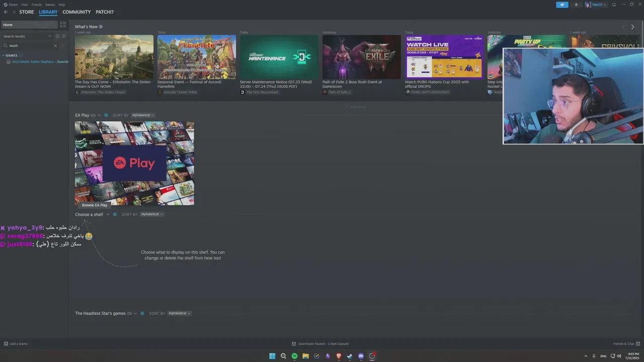This screenshot has height=362, width=644.
Task: Open the EA Play shelf dropdown
Action: (99, 115)
